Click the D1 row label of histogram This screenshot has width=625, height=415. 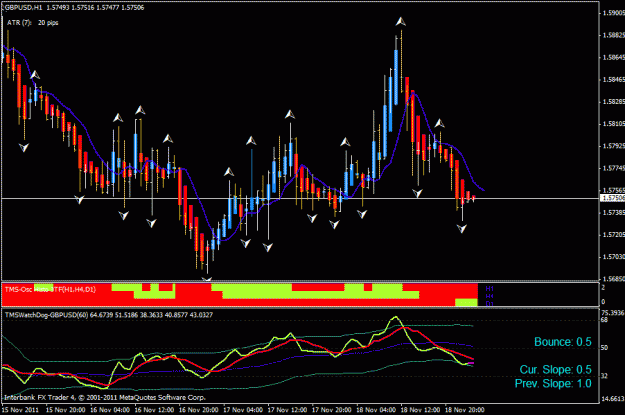click(489, 303)
